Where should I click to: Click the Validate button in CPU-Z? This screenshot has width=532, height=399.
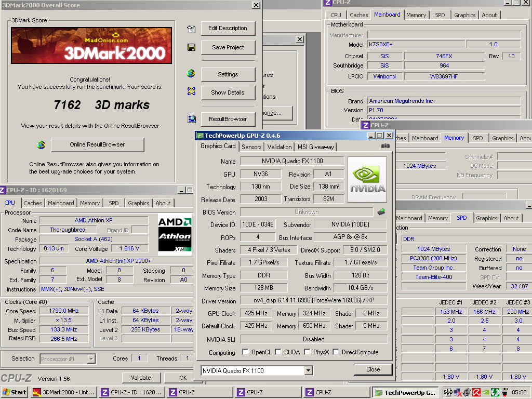pos(141,378)
